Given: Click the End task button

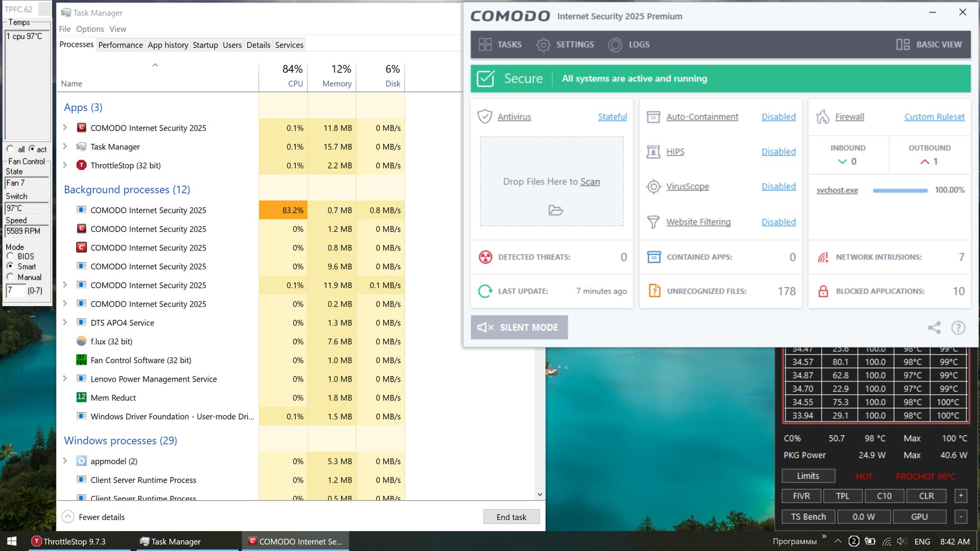Looking at the screenshot, I should (511, 517).
